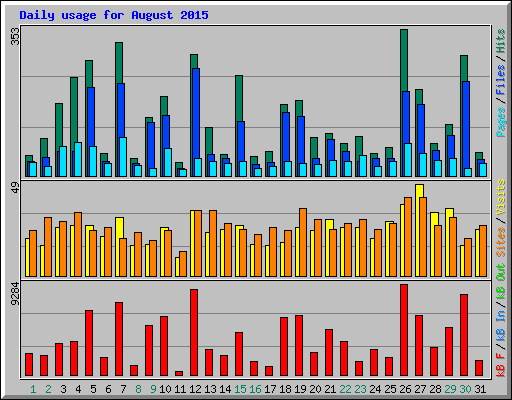Click day 9 on the x-axis
The width and height of the screenshot is (512, 400).
pyautogui.click(x=153, y=389)
